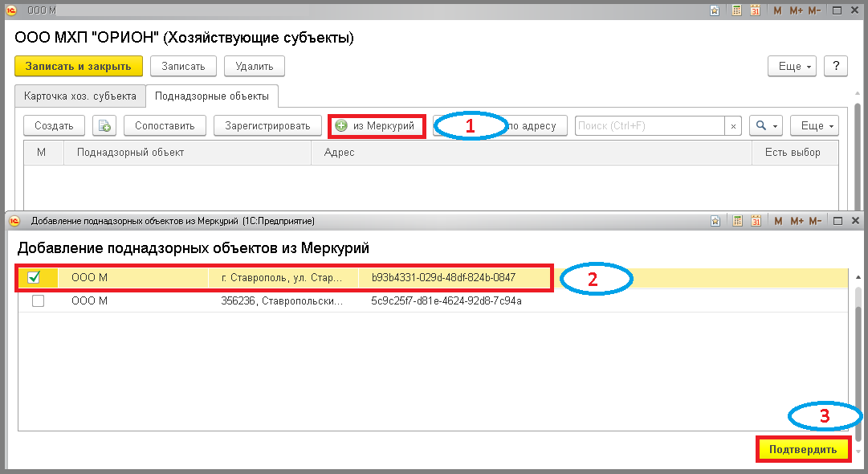The height and width of the screenshot is (474, 868).
Task: Open the calendar in the Добавление dialog title bar
Action: (x=756, y=221)
